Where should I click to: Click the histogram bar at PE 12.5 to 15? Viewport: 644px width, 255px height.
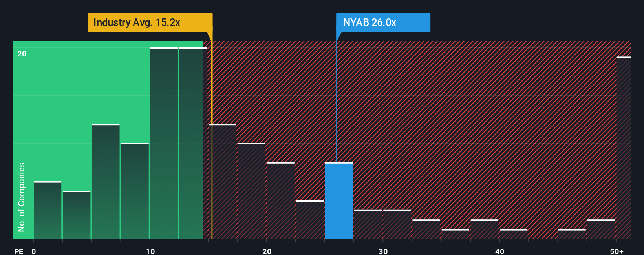point(193,143)
